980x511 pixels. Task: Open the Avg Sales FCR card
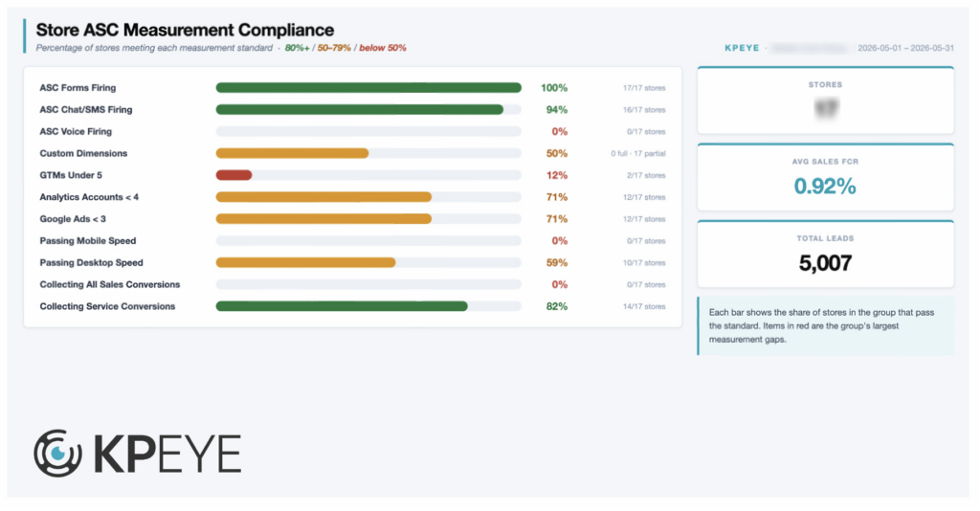tap(826, 177)
